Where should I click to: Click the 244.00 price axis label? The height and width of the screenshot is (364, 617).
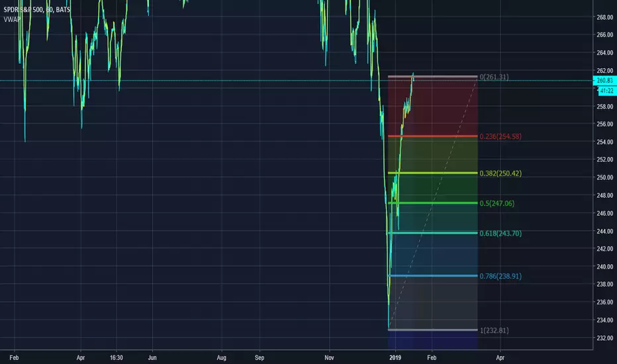tap(605, 232)
